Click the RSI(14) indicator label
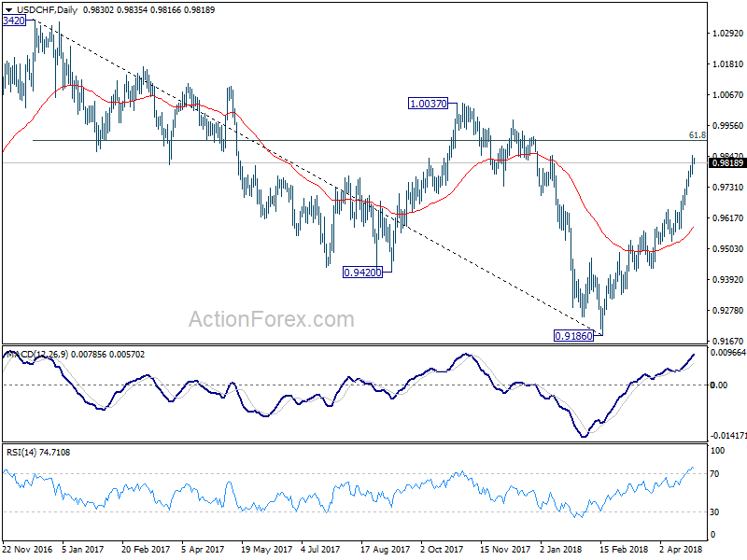Viewport: 747px width, 560px height. [21, 453]
